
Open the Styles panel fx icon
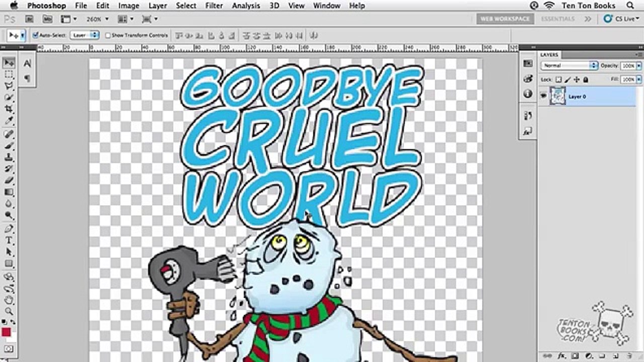[528, 132]
